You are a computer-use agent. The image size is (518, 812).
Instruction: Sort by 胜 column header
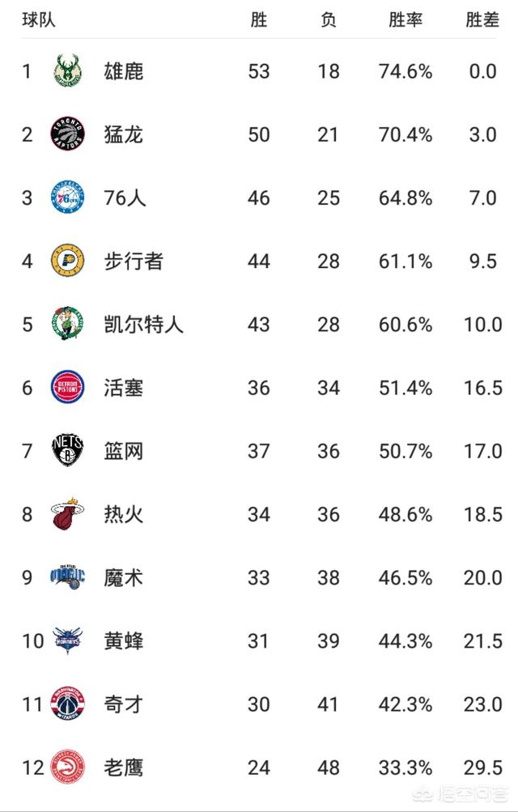coord(259,19)
